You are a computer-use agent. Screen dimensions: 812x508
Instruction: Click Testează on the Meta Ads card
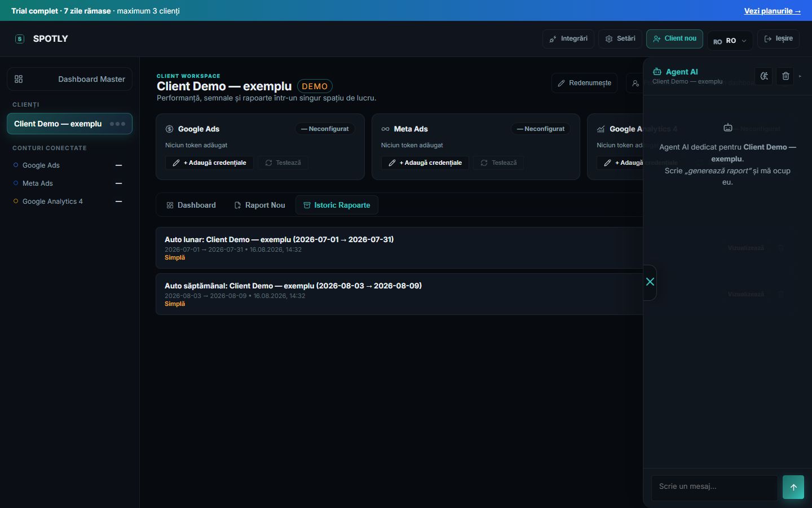click(x=498, y=163)
